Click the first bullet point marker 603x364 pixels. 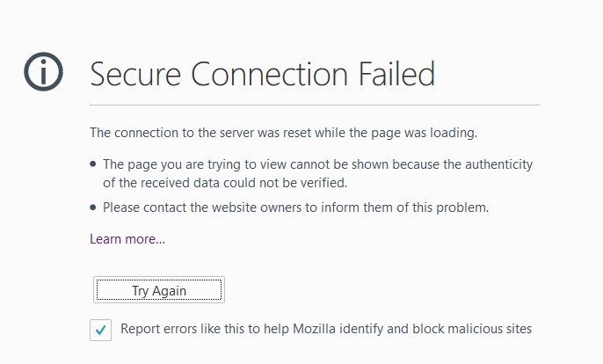tap(93, 164)
